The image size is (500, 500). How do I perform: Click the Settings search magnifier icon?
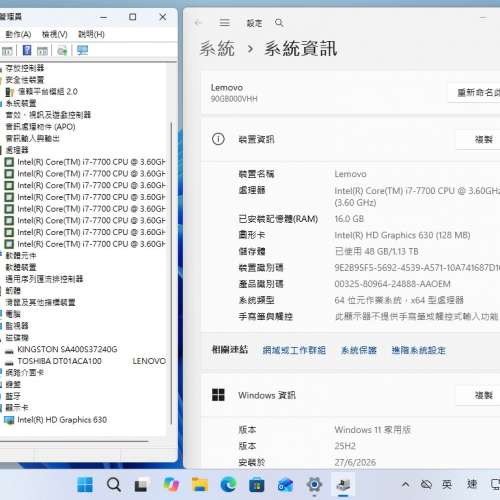click(x=279, y=23)
